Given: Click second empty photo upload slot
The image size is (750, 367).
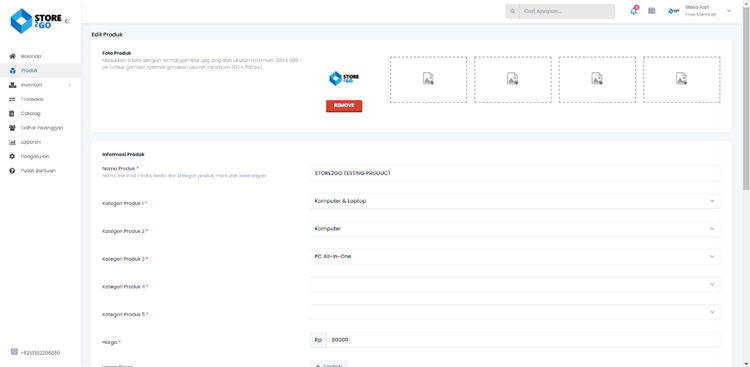Looking at the screenshot, I should (x=513, y=79).
